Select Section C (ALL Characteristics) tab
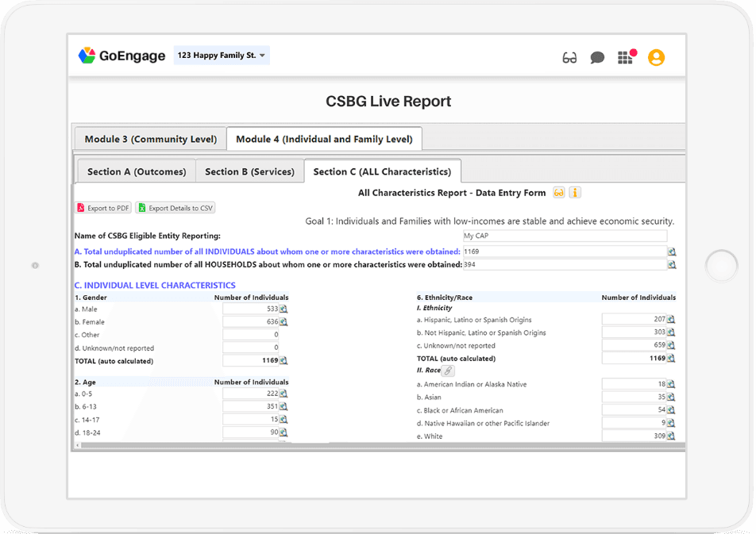Image resolution: width=756 pixels, height=534 pixels. coord(382,171)
